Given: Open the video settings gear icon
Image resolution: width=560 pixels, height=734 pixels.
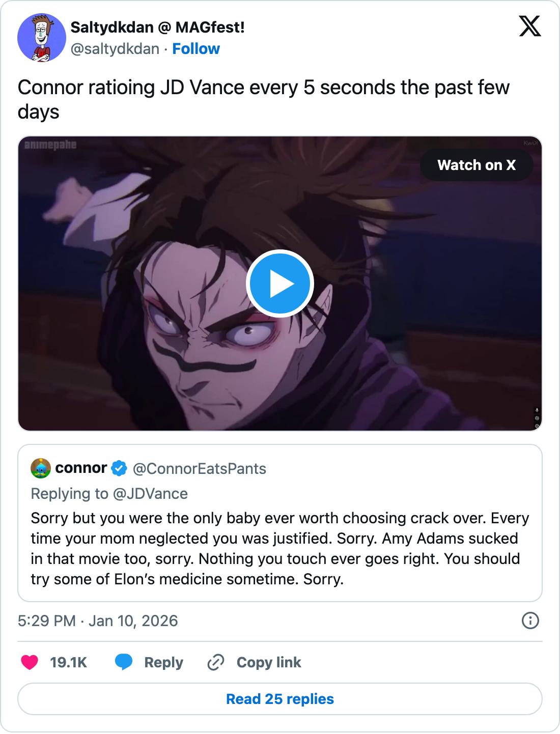Looking at the screenshot, I should pyautogui.click(x=537, y=418).
